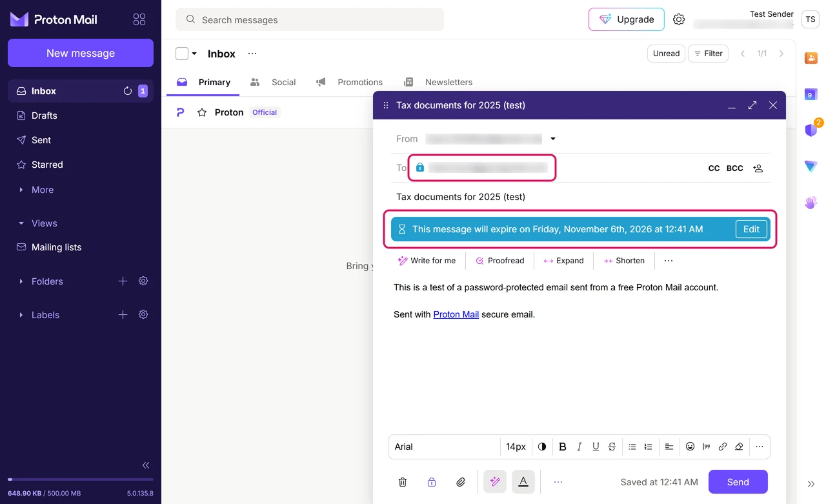Toggle italic formatting
Viewport: 826px width, 504px height.
pos(579,447)
